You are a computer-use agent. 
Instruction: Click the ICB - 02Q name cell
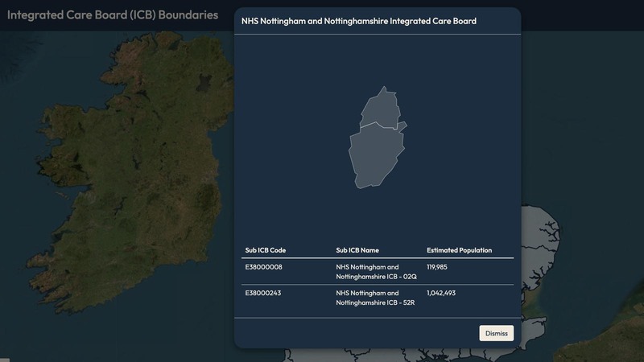click(376, 272)
